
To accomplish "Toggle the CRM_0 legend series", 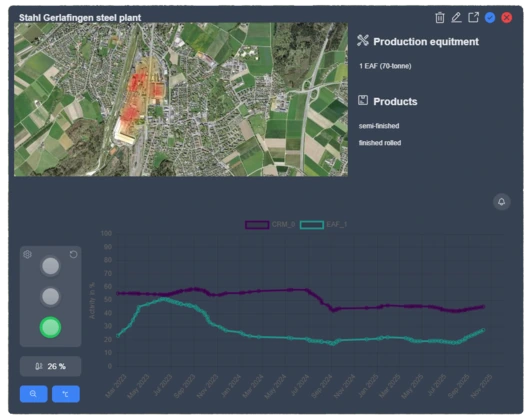I will 270,225.
